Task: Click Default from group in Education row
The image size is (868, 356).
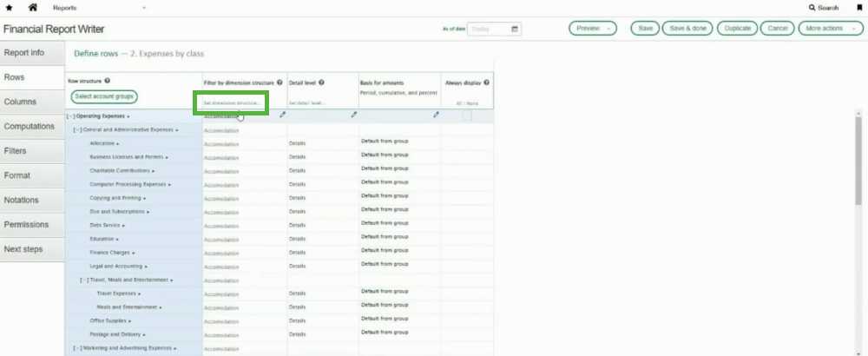Action: pyautogui.click(x=385, y=236)
